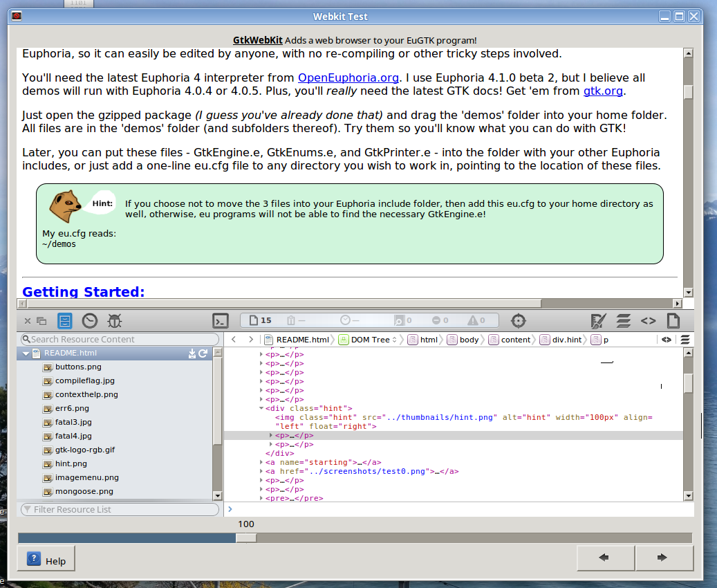Toggle the styles details sidebar icon
The image size is (717, 588).
pyautogui.click(x=598, y=320)
